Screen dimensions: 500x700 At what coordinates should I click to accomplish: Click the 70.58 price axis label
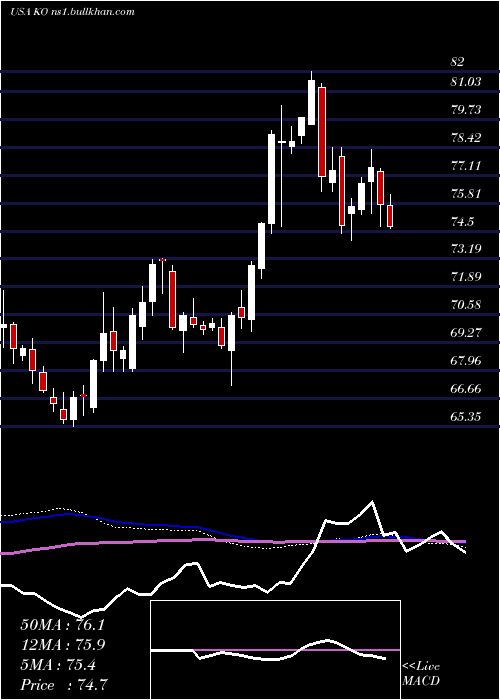(x=467, y=305)
